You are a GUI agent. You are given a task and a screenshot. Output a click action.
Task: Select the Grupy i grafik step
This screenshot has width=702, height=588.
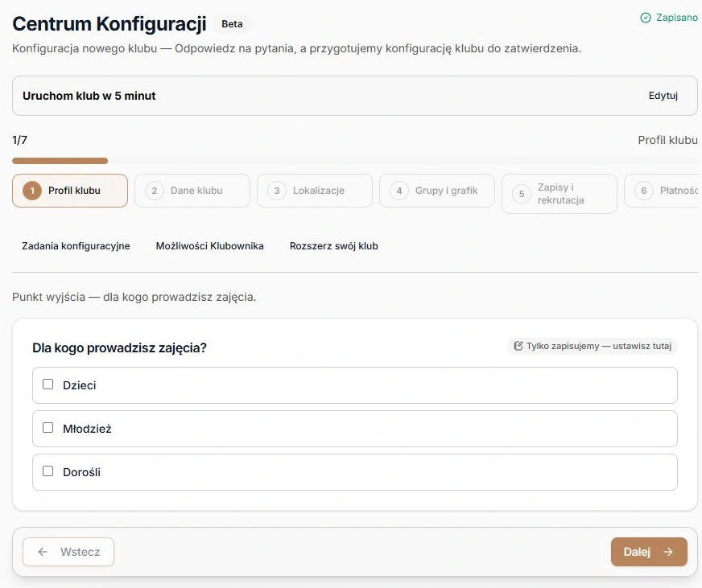(x=437, y=191)
